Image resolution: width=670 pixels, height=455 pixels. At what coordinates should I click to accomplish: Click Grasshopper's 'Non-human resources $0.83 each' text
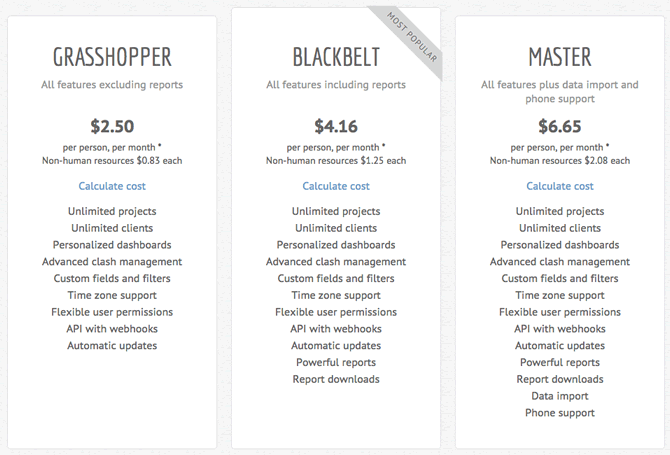click(112, 161)
